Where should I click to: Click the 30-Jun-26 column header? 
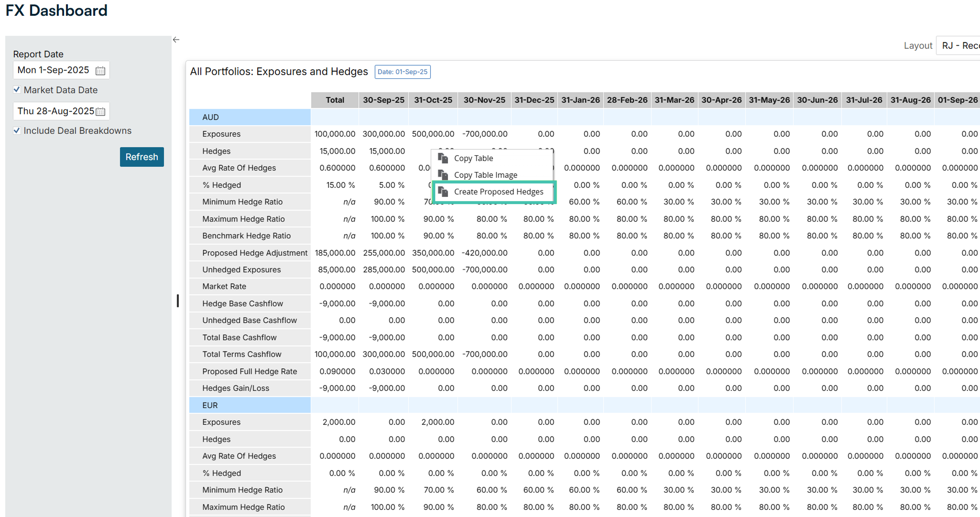point(817,100)
